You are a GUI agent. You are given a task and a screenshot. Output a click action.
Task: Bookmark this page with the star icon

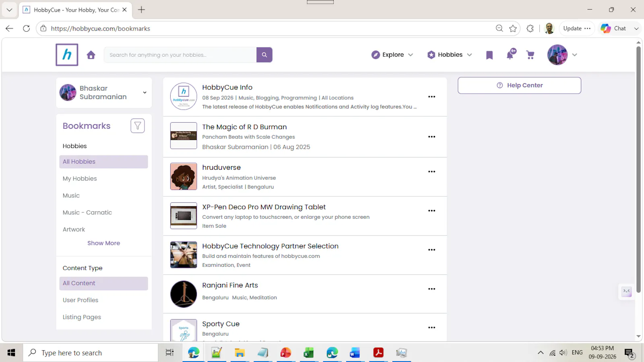[x=513, y=28]
